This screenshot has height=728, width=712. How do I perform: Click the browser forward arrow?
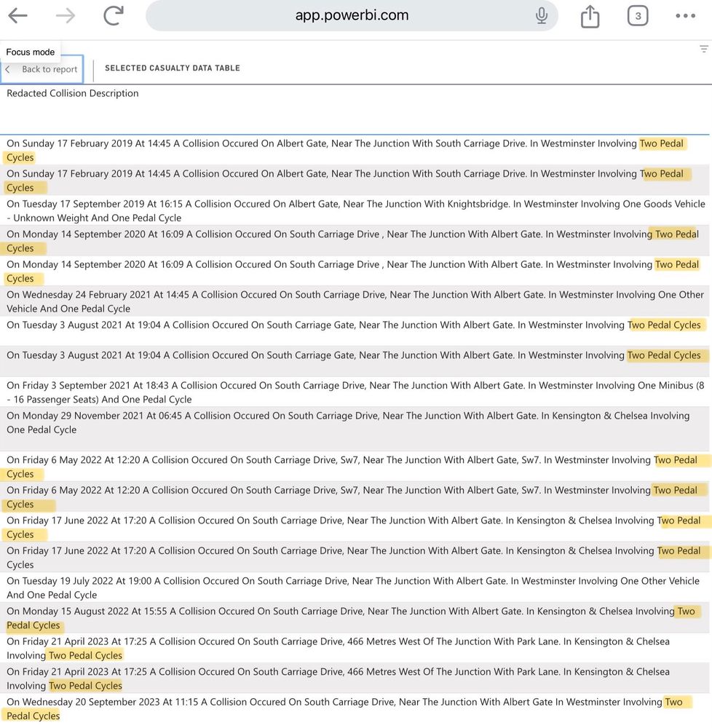coord(66,15)
